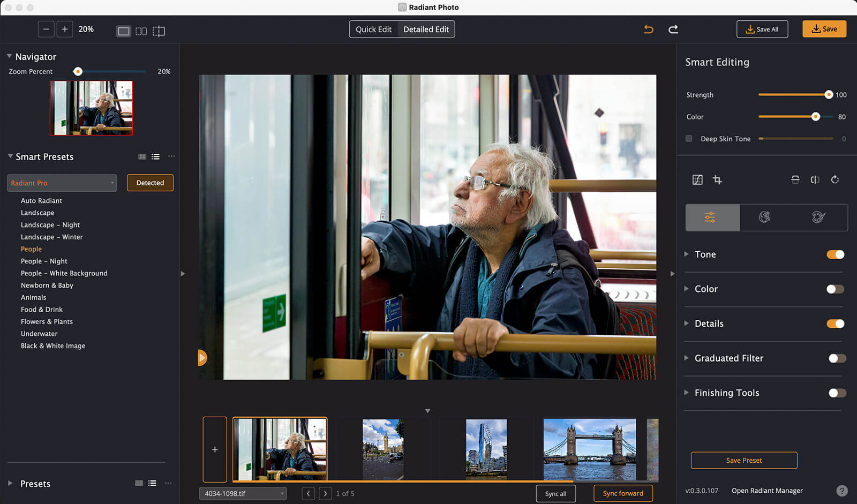Adjust the Strength slider handle
Screen dimensions: 857x504
coord(829,95)
